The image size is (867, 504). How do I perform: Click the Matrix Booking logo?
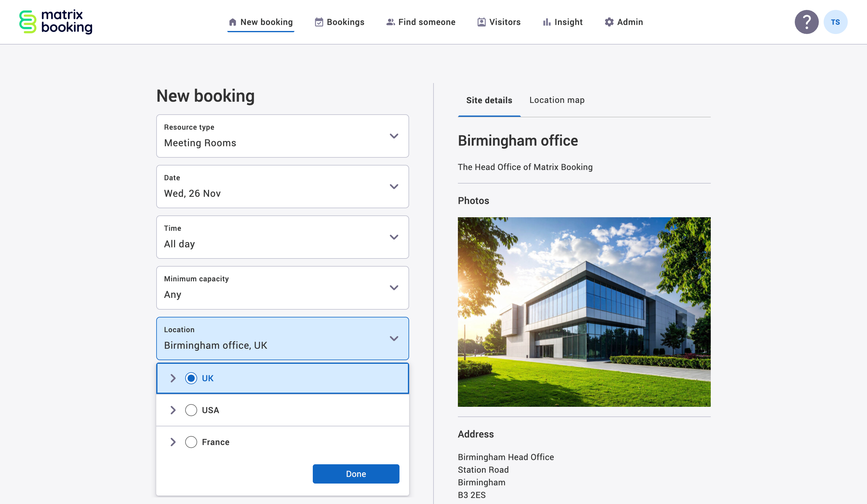pos(55,22)
